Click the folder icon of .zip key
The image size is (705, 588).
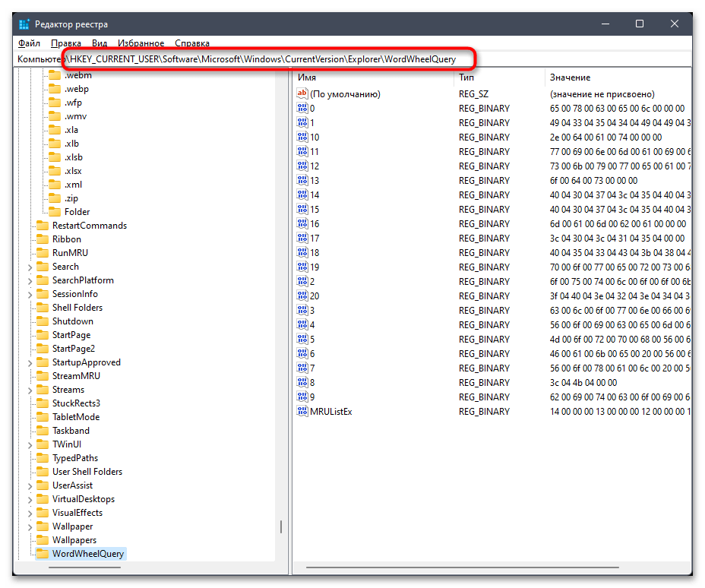tap(55, 198)
